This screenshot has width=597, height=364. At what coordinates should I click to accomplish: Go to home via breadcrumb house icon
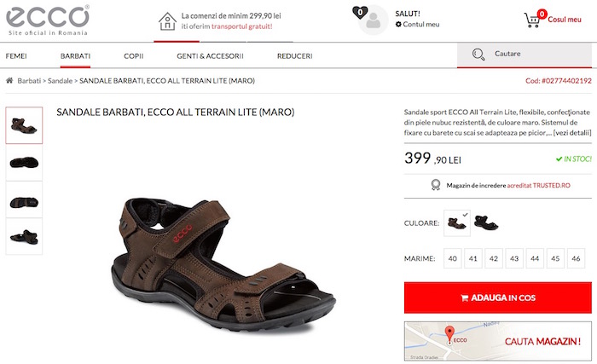[x=9, y=80]
